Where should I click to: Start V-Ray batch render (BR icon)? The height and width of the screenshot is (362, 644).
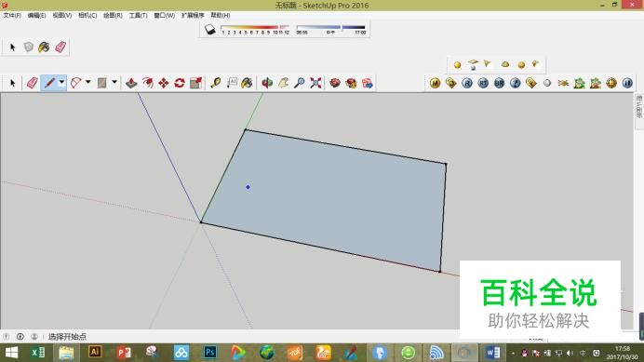[x=499, y=84]
